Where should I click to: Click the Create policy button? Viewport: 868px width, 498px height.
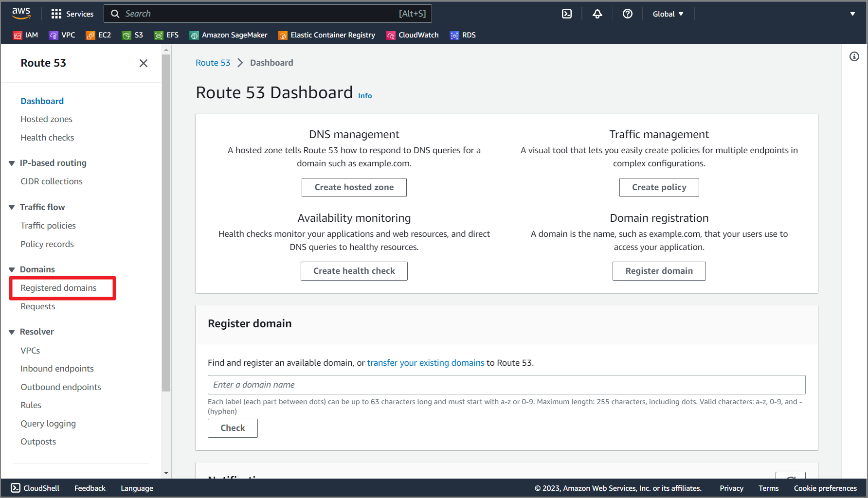(659, 187)
